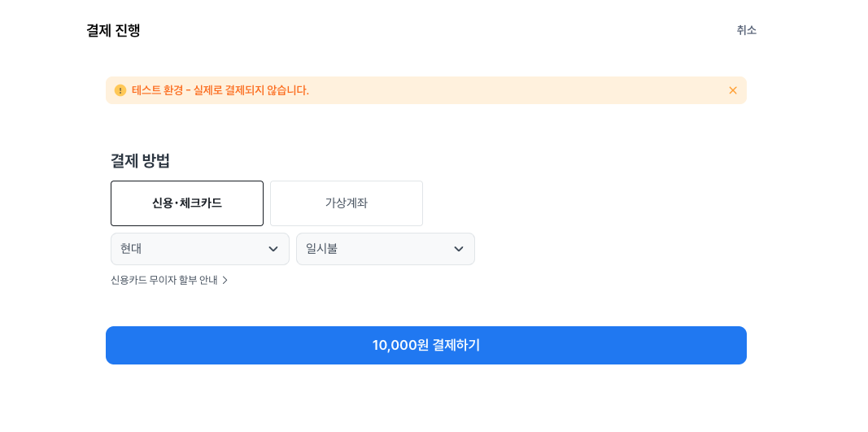Click the chevron arrow beside 일시불
The width and height of the screenshot is (868, 432).
pos(458,249)
